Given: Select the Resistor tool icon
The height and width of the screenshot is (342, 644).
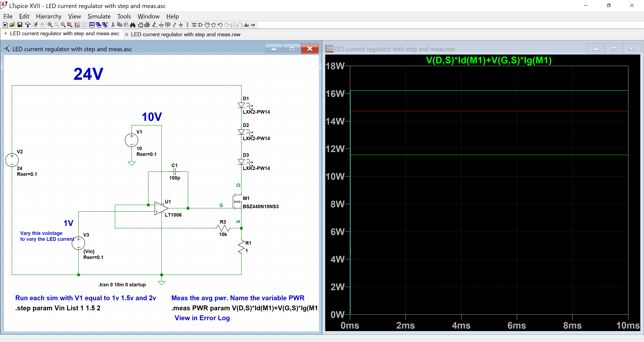Looking at the screenshot, I should (174, 25).
